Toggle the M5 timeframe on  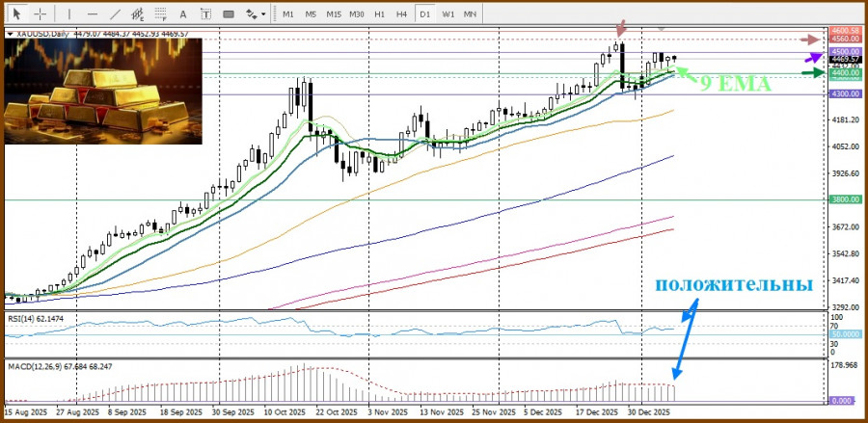[311, 14]
